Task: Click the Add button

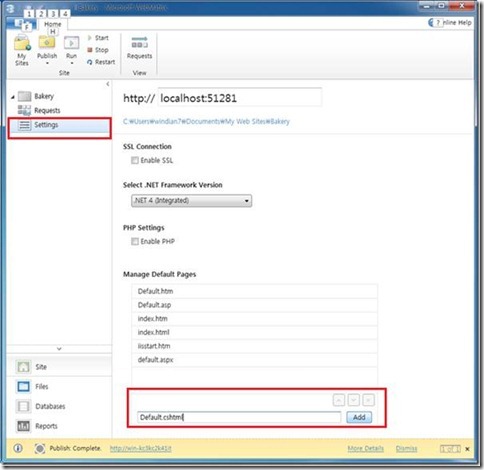Action: tap(359, 417)
